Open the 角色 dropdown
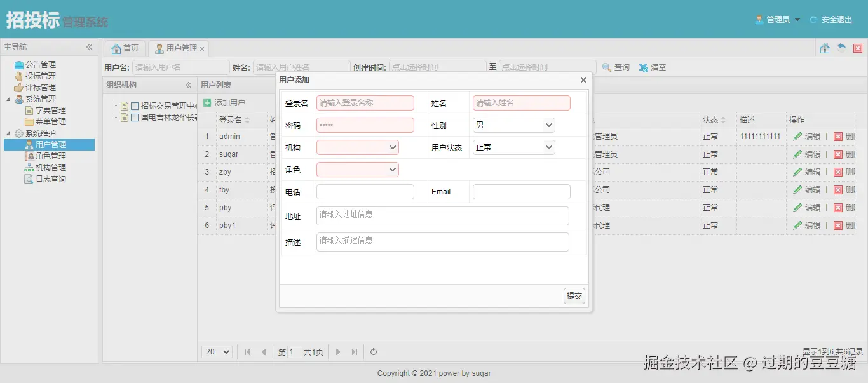This screenshot has width=868, height=383. [x=358, y=170]
